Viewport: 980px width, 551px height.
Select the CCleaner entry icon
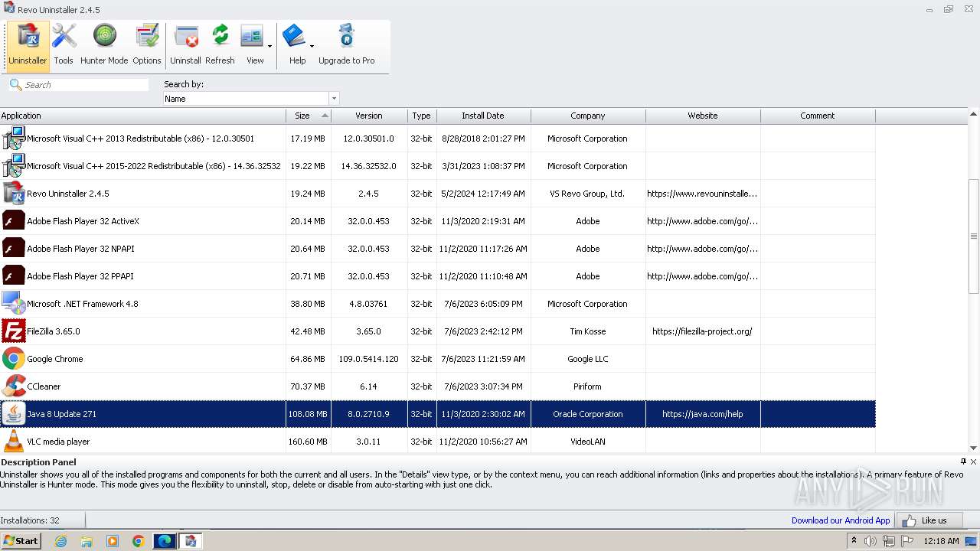tap(14, 386)
